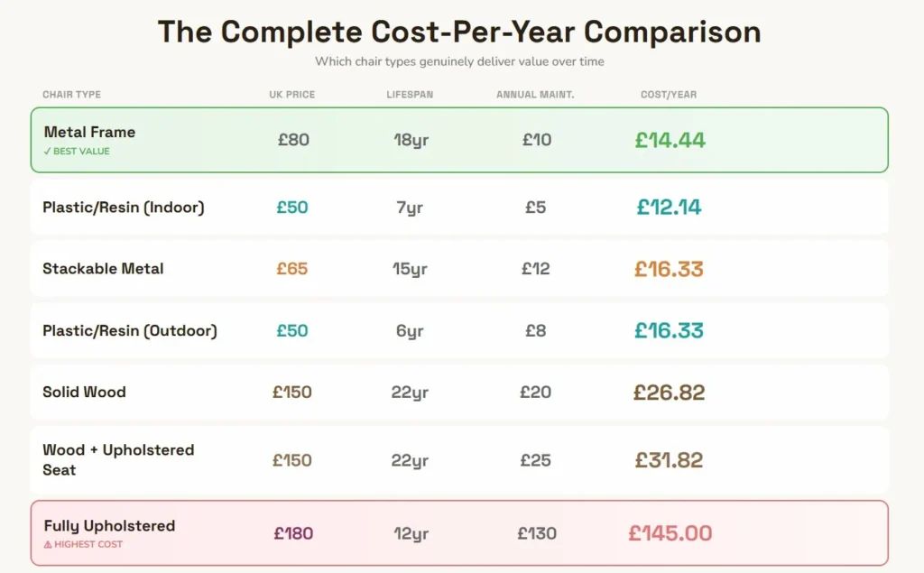Viewport: 924px width, 573px height.
Task: Click the Highest Cost warning icon
Action: coord(48,545)
